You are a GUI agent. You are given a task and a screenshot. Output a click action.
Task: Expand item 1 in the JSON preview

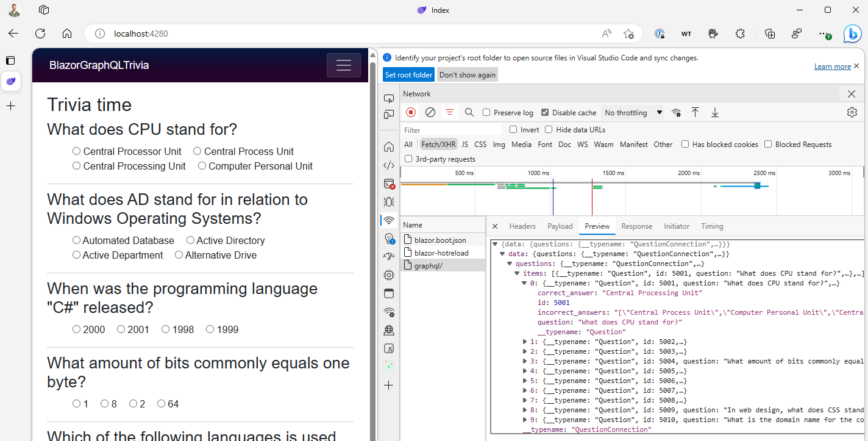(x=525, y=342)
